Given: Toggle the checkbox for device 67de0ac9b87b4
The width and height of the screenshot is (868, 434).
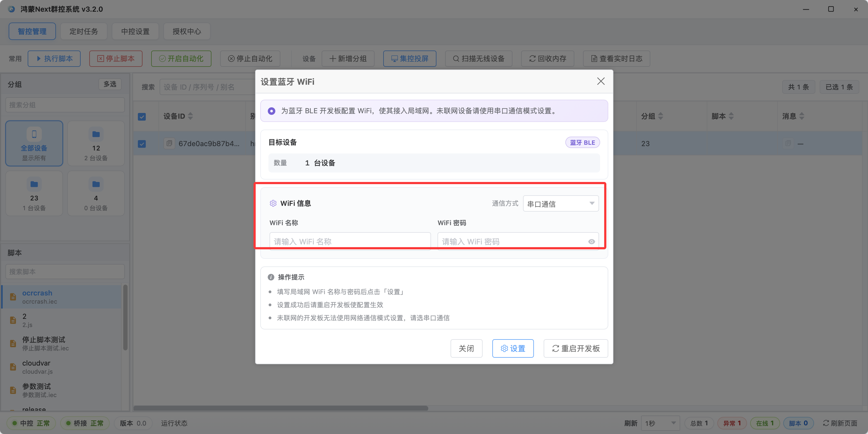Looking at the screenshot, I should point(142,144).
